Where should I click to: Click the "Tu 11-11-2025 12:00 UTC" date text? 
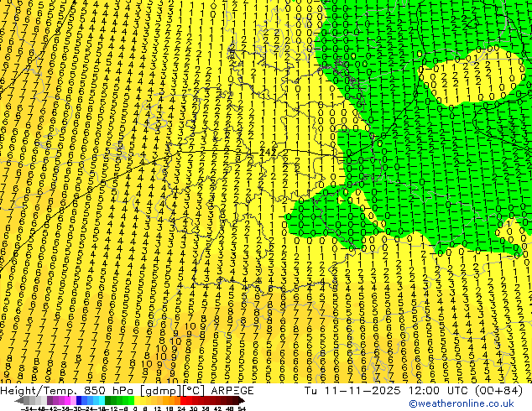tap(387, 391)
